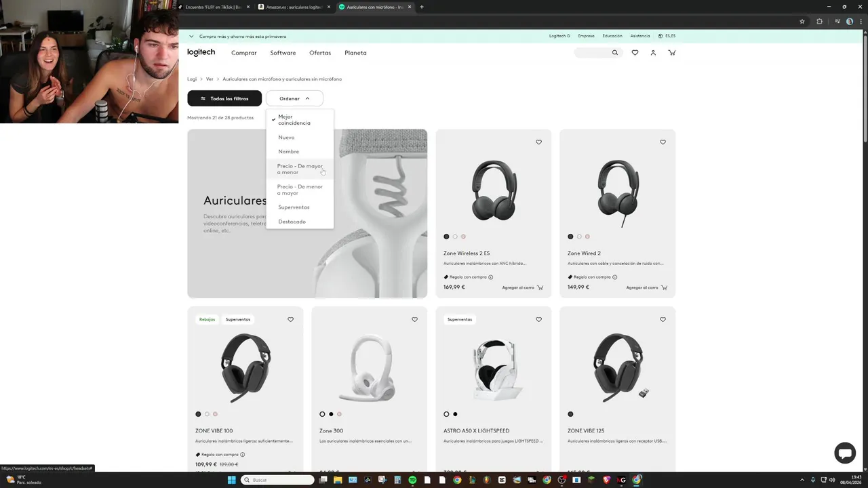868x488 pixels.
Task: Open the wishlist heart icon in header
Action: 635,53
